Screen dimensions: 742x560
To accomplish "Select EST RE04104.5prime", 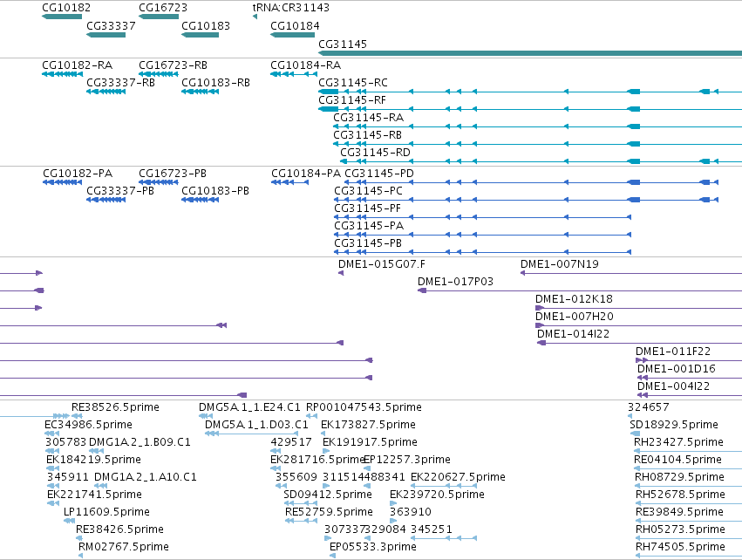I will (688, 468).
